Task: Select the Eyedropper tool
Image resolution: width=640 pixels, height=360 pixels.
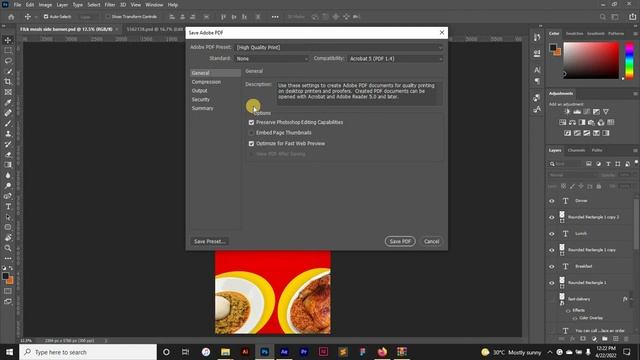Action: (x=8, y=102)
